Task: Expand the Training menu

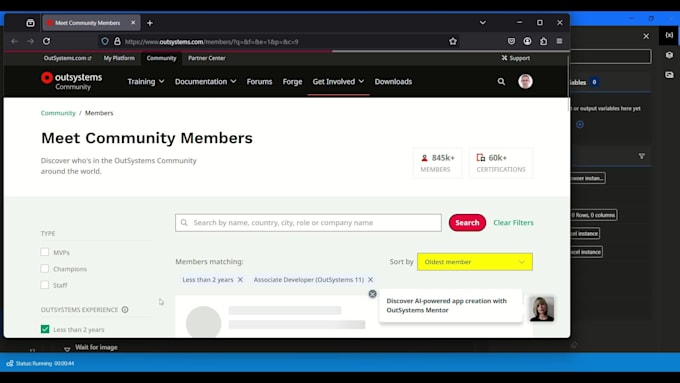Action: coord(146,82)
